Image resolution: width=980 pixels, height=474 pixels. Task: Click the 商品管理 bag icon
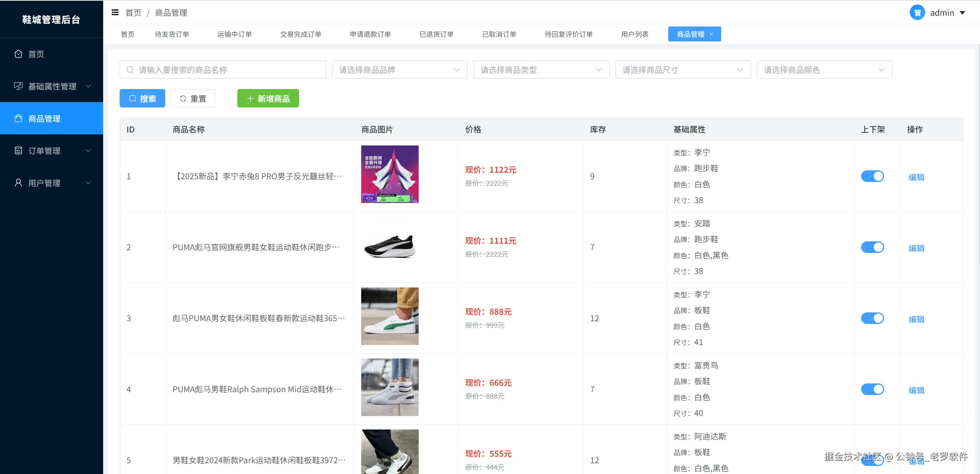(x=18, y=118)
